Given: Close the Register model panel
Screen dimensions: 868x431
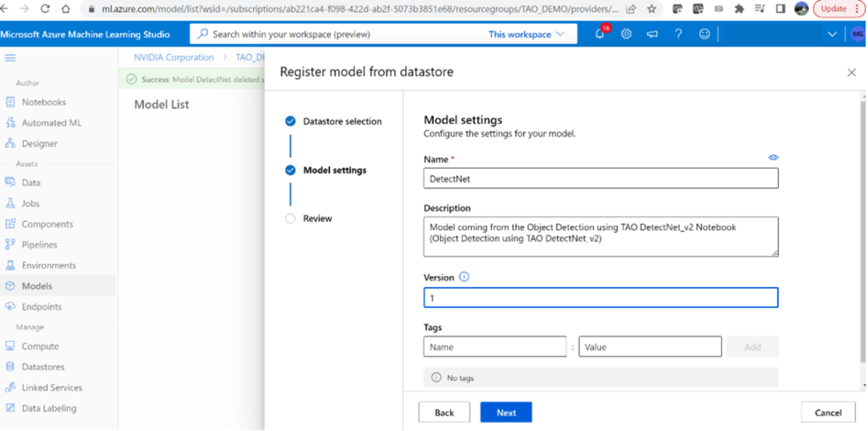Looking at the screenshot, I should (851, 72).
